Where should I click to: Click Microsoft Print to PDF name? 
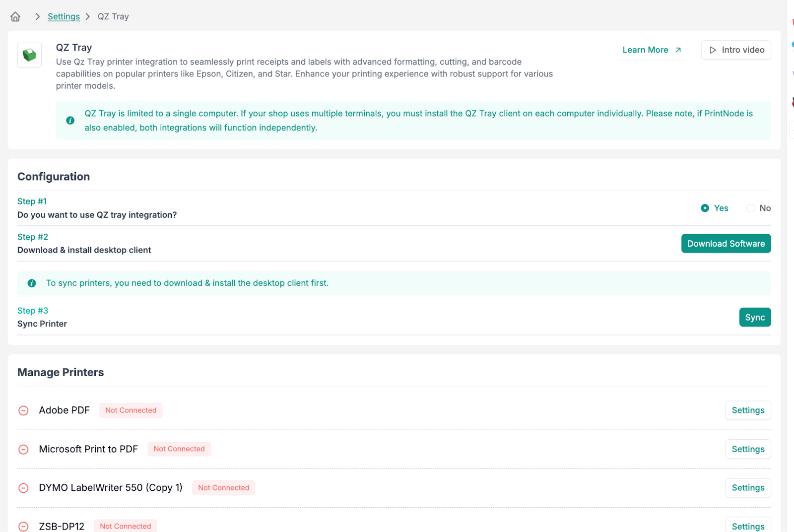click(88, 449)
